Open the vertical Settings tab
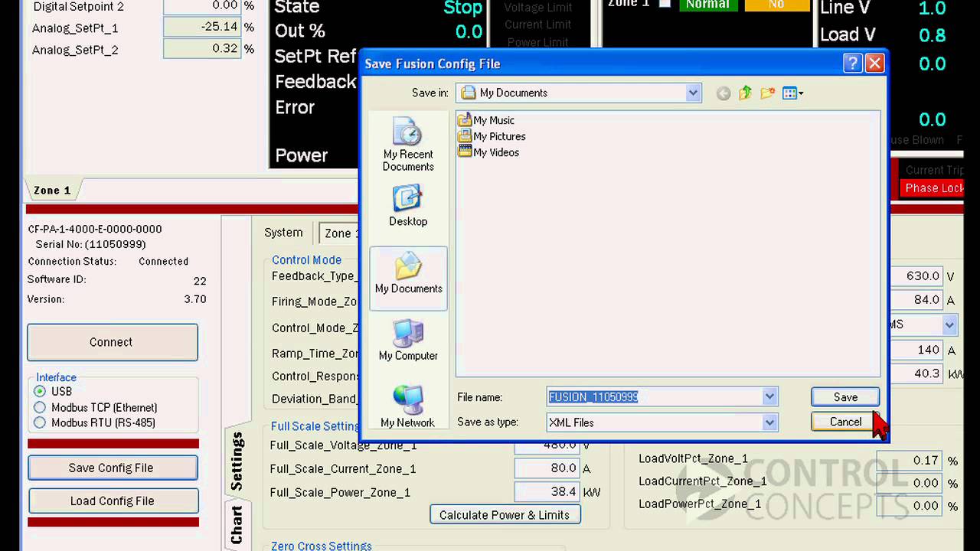The width and height of the screenshot is (980, 551). point(237,461)
